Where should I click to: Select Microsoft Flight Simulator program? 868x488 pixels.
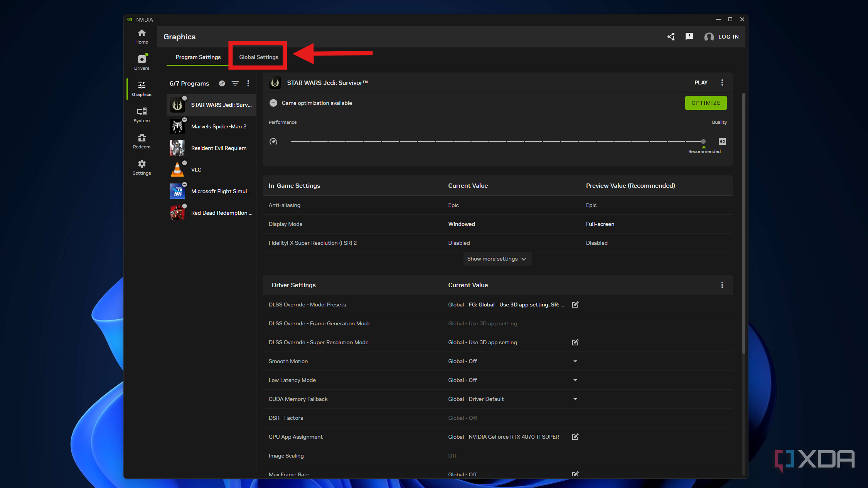[211, 191]
